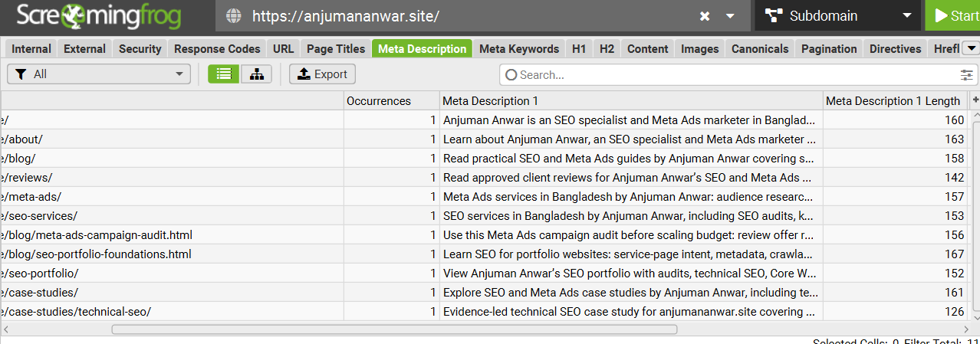Image resolution: width=980 pixels, height=344 pixels.
Task: Open the All filter dropdown
Action: tap(99, 74)
